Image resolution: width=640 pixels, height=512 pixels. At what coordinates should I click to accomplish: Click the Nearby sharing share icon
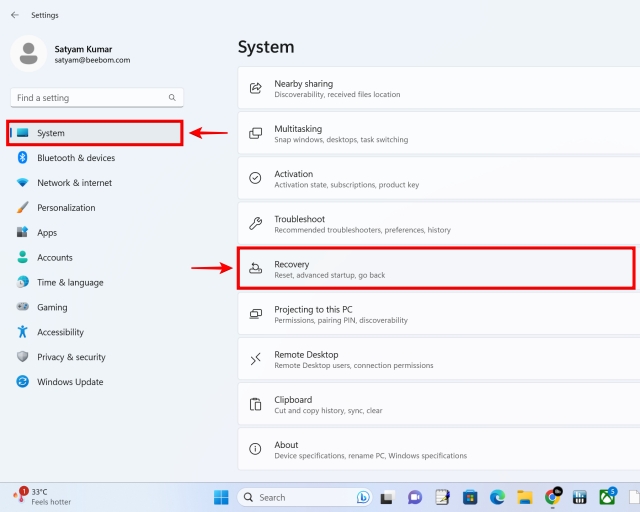[256, 88]
